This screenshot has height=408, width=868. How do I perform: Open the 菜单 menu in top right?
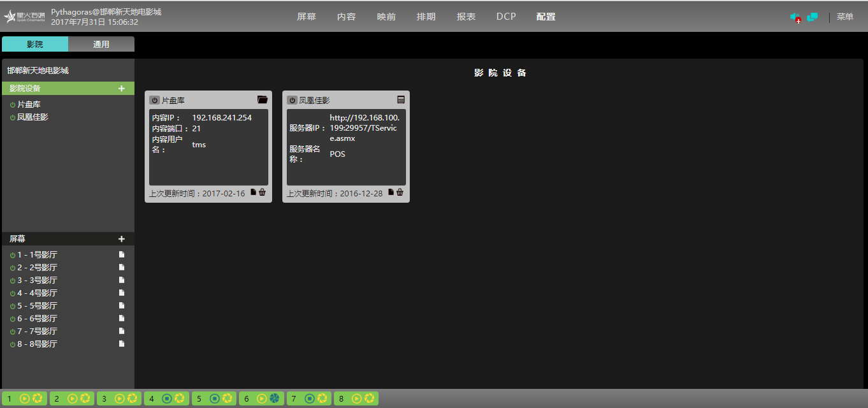(844, 17)
